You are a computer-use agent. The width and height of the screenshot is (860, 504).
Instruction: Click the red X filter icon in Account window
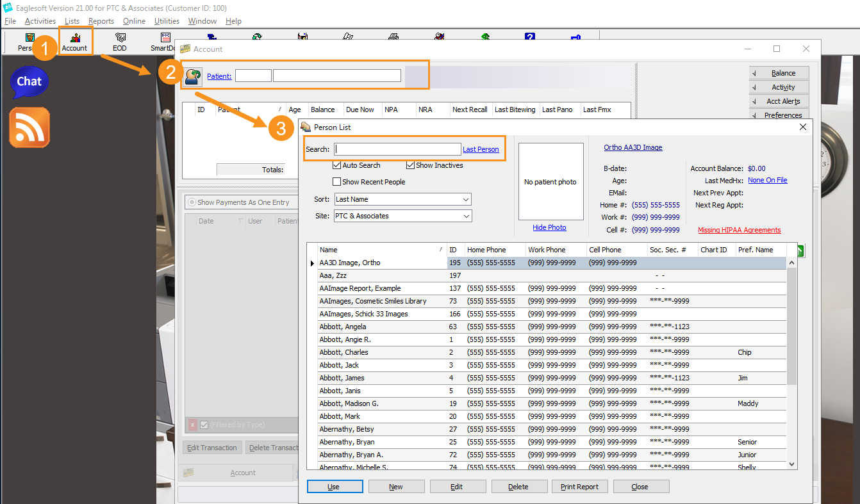192,425
